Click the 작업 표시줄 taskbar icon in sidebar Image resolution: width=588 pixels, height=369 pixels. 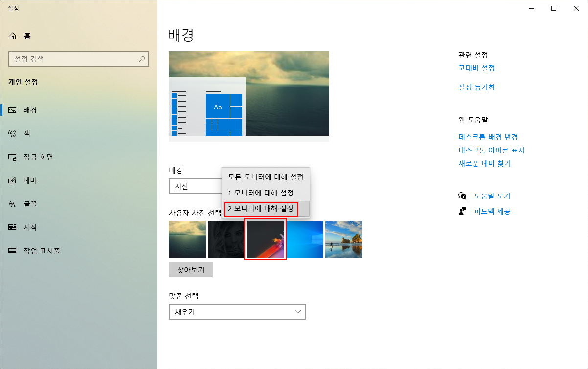pyautogui.click(x=13, y=251)
